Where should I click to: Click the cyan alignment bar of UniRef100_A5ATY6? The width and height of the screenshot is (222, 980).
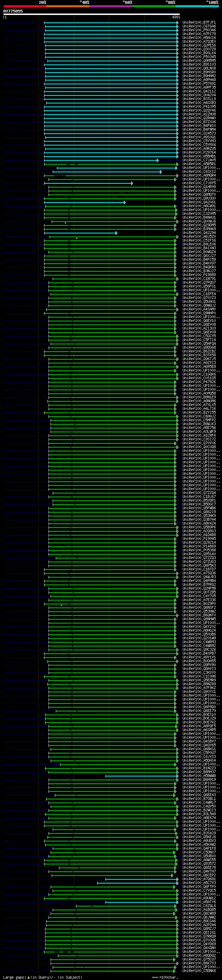[x=142, y=902]
